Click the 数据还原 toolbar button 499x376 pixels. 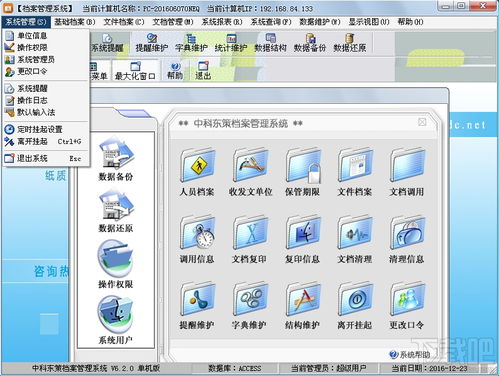[x=349, y=43]
